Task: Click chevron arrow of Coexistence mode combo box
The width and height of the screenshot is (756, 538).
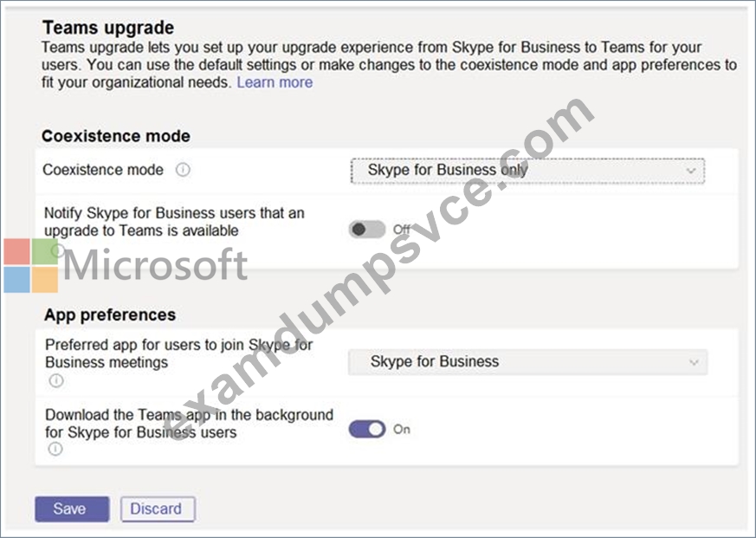Action: pos(691,171)
